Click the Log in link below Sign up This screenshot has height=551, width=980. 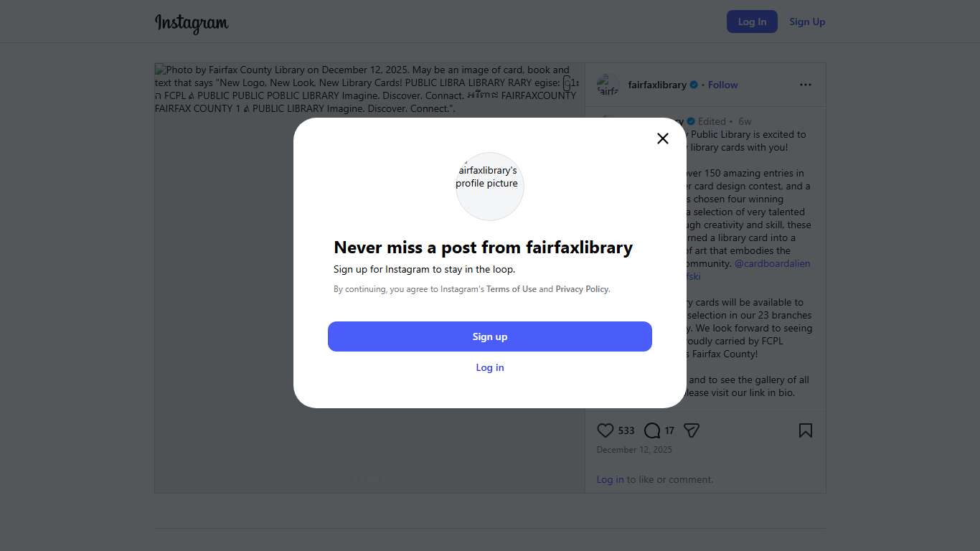[490, 367]
